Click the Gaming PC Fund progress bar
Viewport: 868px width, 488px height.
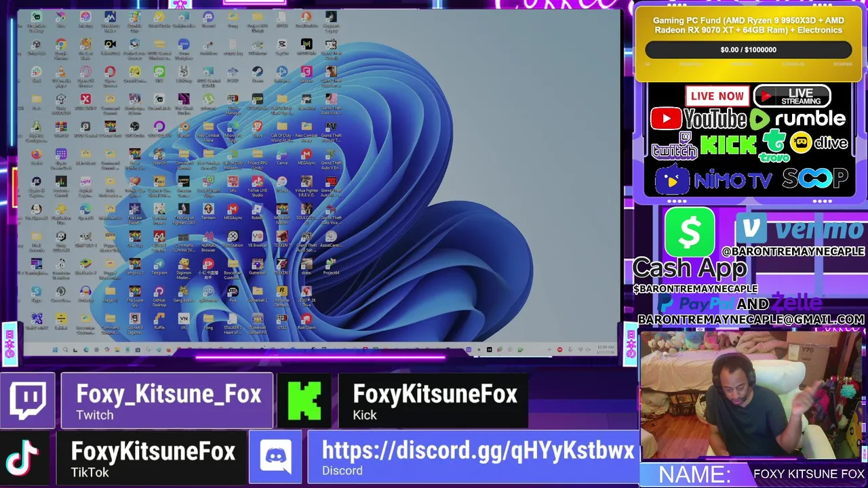(748, 49)
